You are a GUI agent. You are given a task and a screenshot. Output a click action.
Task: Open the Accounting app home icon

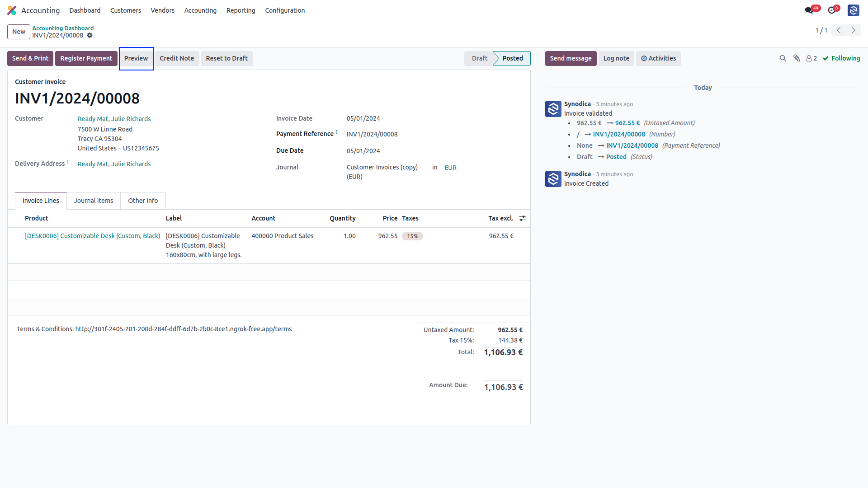coord(12,10)
